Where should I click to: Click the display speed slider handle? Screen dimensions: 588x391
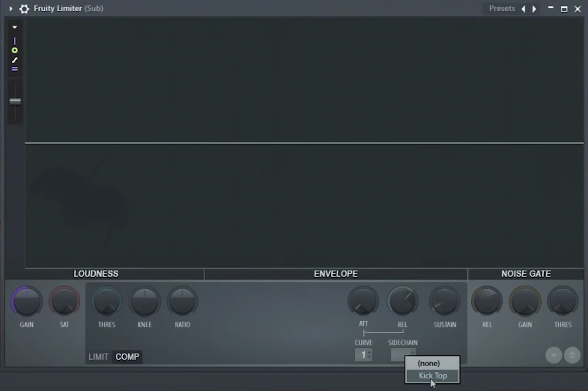[x=15, y=101]
